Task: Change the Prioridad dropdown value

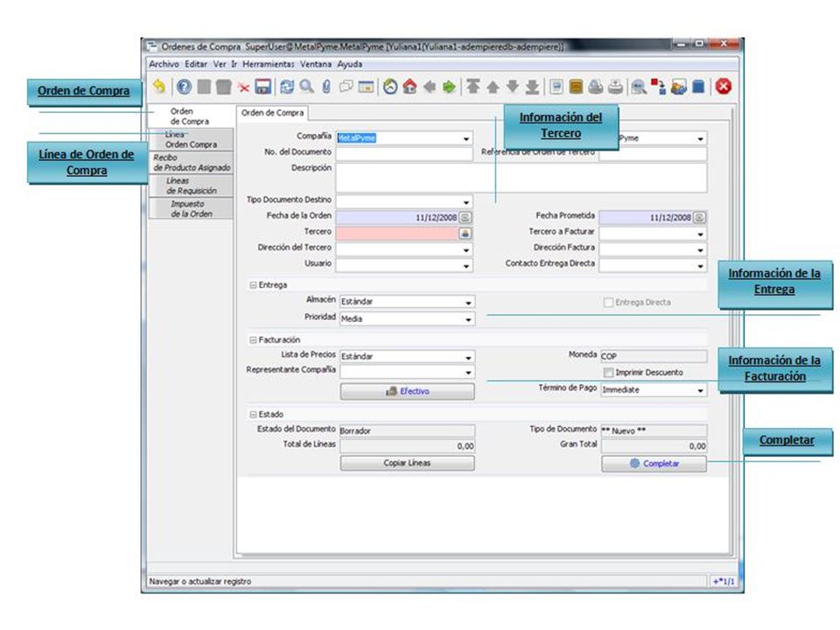Action: tap(468, 320)
